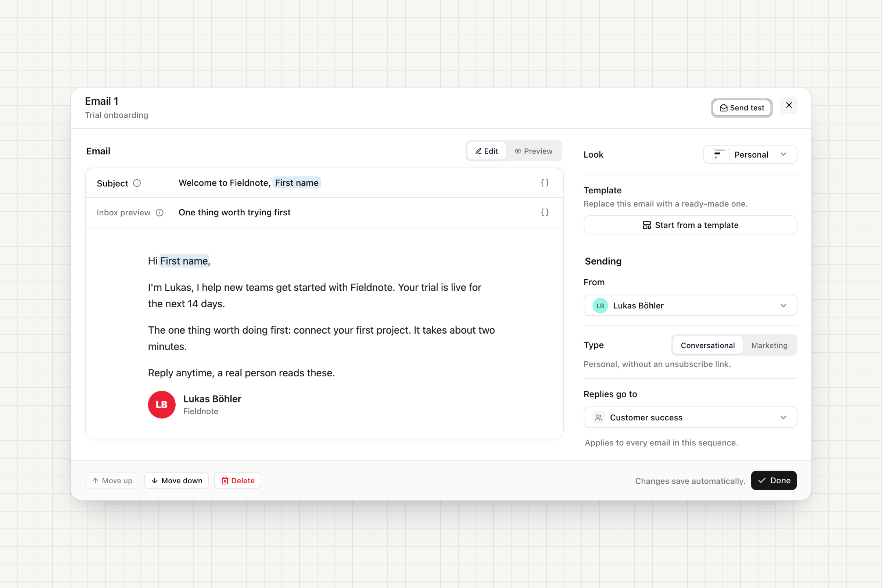The width and height of the screenshot is (882, 588).
Task: Select Conversational email type
Action: point(708,345)
